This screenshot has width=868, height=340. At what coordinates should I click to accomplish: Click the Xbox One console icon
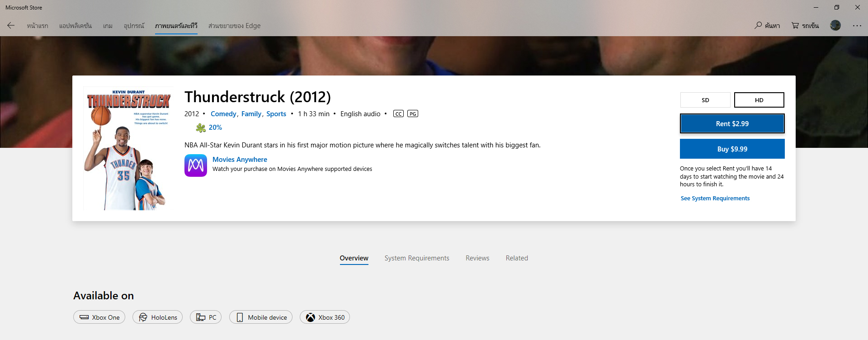coord(84,317)
